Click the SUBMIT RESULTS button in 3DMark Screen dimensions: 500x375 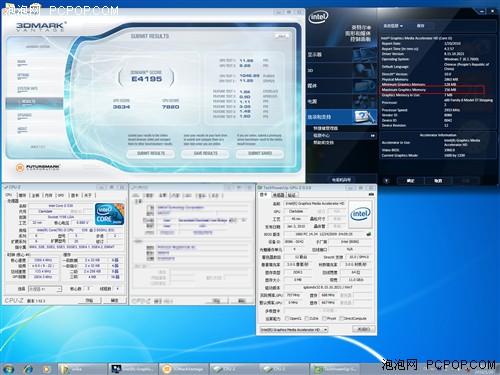tap(151, 153)
